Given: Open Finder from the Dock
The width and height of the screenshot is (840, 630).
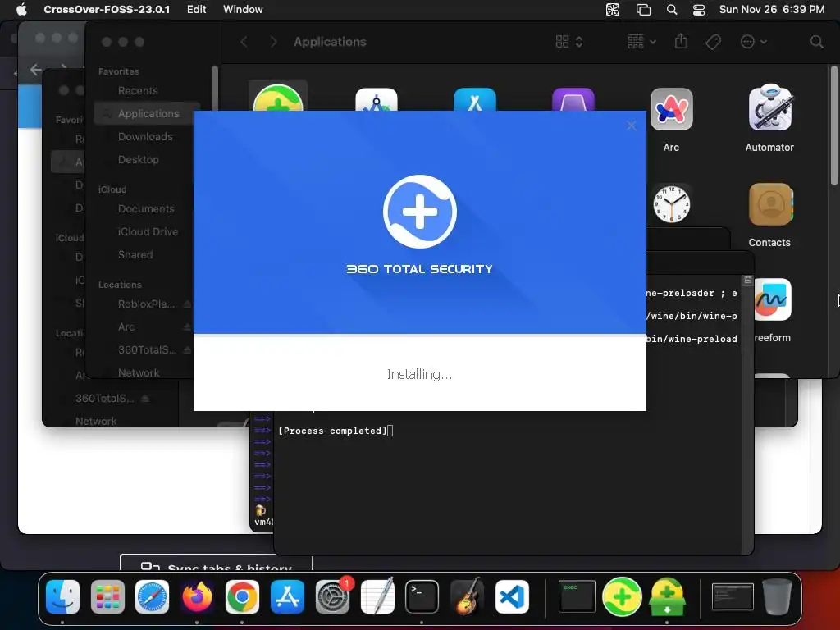Looking at the screenshot, I should (62, 596).
